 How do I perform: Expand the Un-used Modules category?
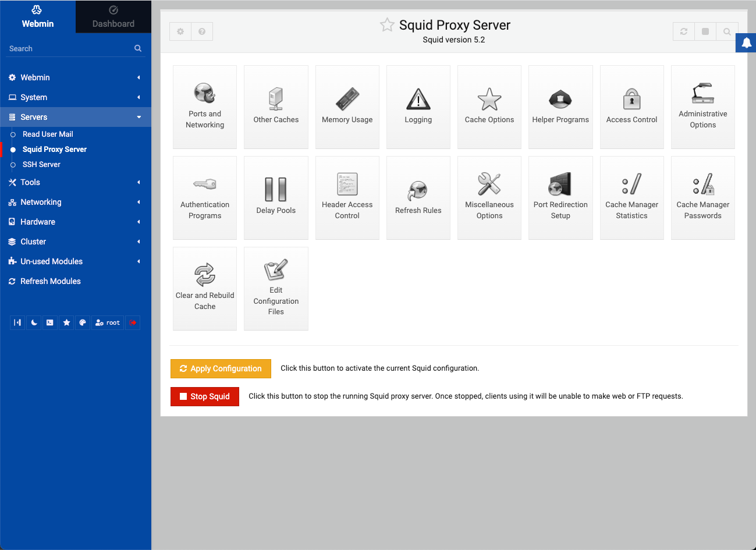pyautogui.click(x=76, y=261)
